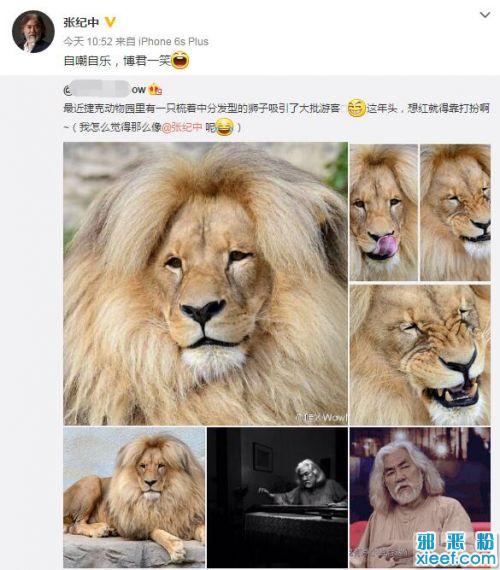Open the 张纪中 username link
The height and width of the screenshot is (570, 500).
point(81,23)
